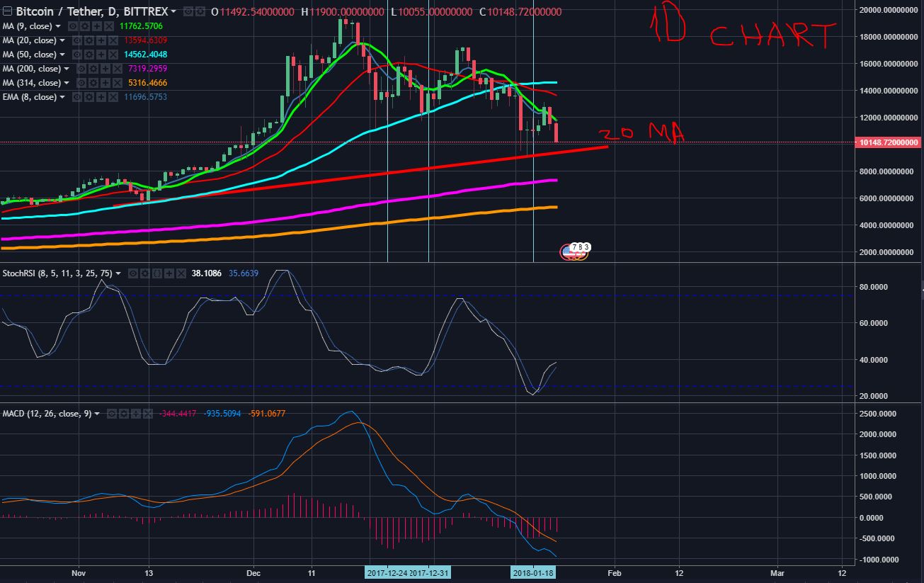Image resolution: width=924 pixels, height=583 pixels.
Task: View StochRSI source code via braces icon
Action: (157, 273)
